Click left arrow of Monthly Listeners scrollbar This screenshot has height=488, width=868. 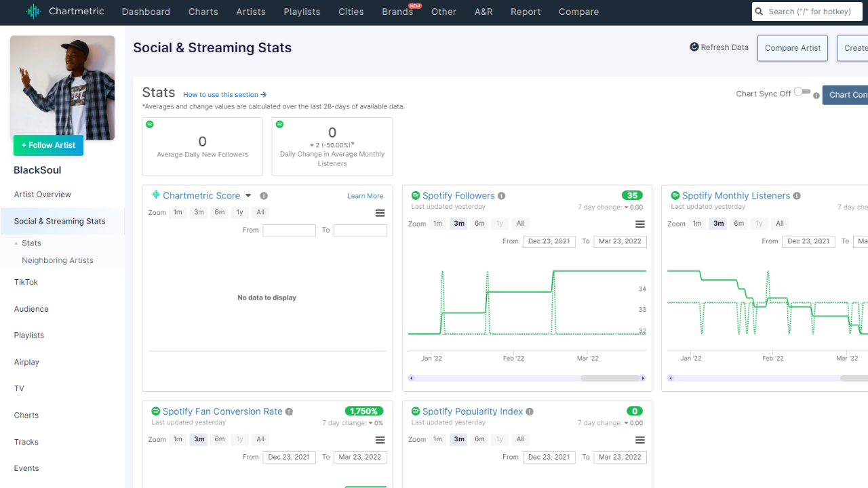click(x=671, y=378)
